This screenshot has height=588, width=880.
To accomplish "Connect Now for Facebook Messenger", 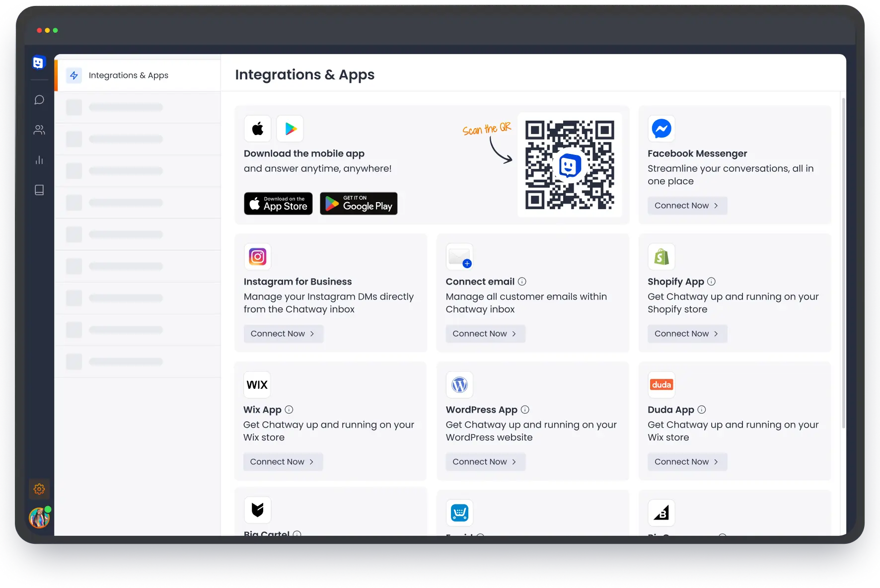I will click(x=687, y=205).
